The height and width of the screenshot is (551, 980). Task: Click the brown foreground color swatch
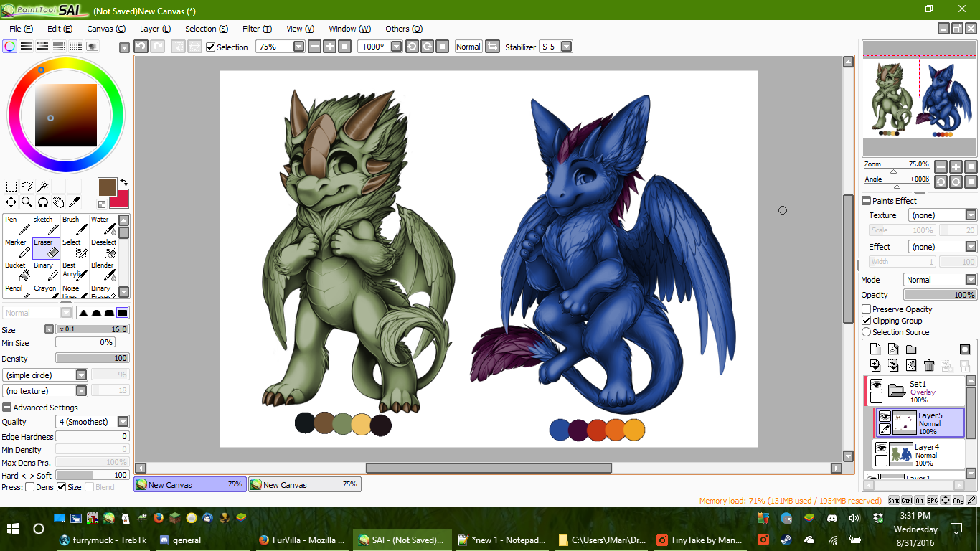click(x=107, y=187)
